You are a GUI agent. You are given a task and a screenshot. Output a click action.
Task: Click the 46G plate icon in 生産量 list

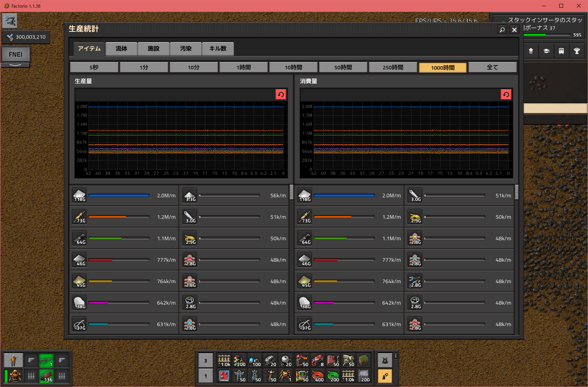[79, 260]
